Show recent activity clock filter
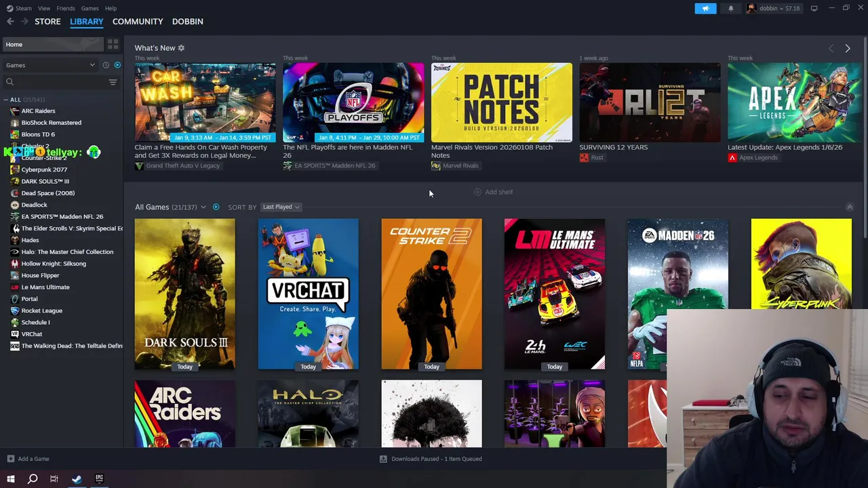868x488 pixels. click(x=106, y=65)
